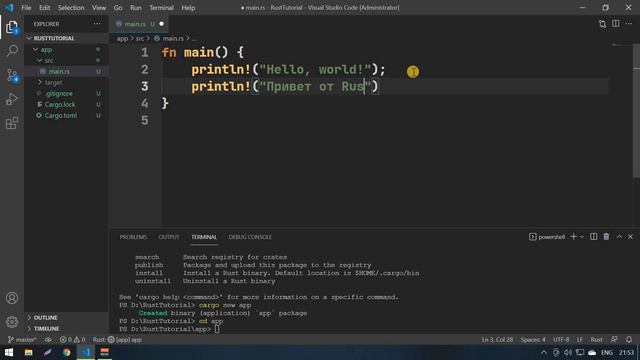Open the Accounts menu icon
640x360 pixels.
pos(12,298)
